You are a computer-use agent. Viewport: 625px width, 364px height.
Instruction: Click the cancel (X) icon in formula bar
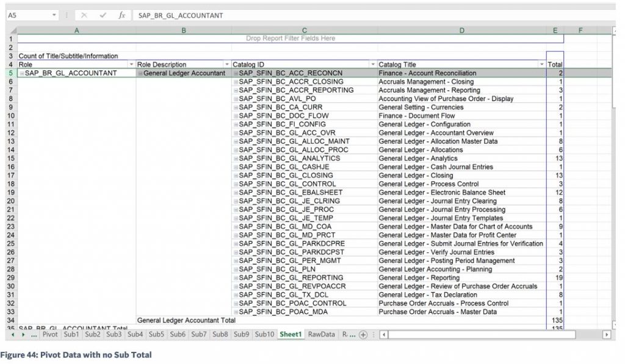(84, 15)
